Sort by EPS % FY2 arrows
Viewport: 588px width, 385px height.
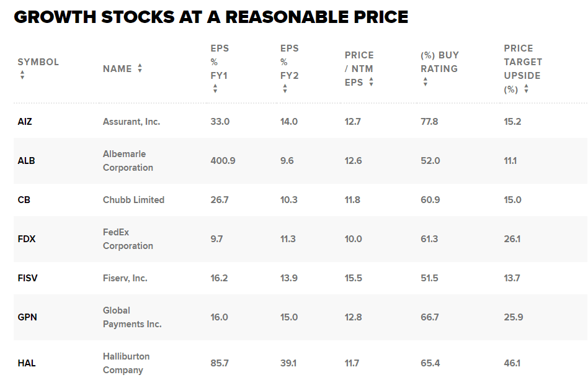pos(285,89)
